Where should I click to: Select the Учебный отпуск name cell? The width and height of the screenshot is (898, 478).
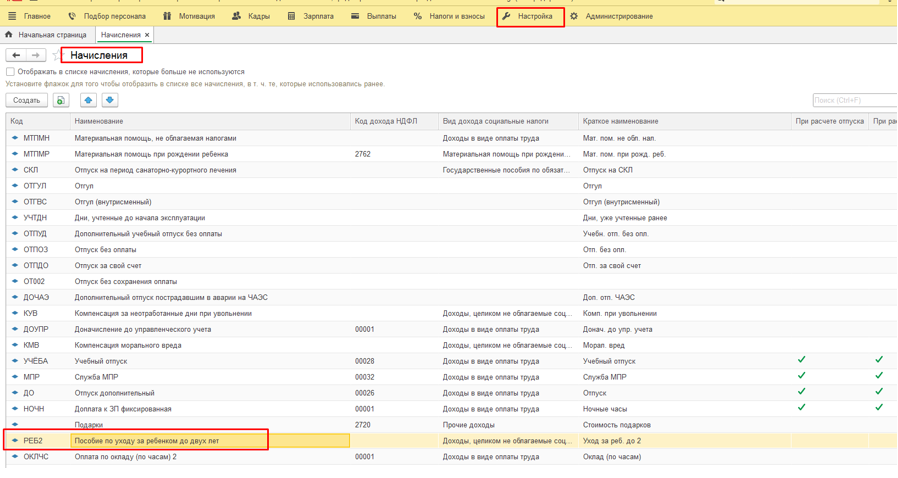click(x=210, y=361)
